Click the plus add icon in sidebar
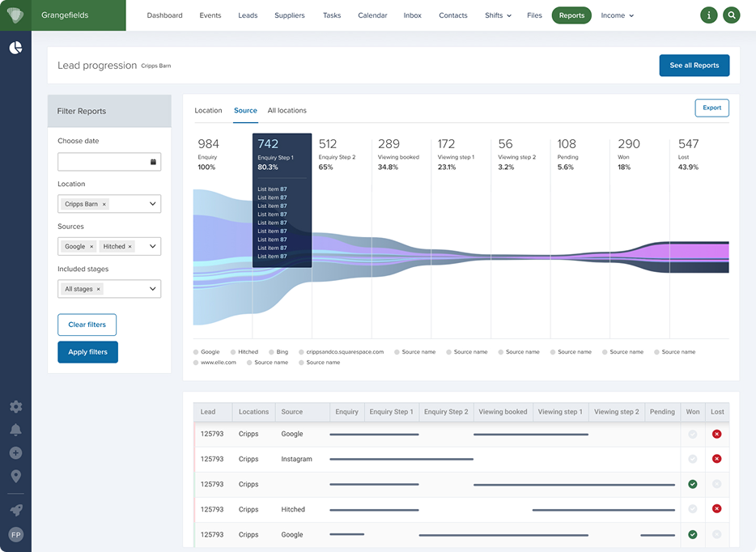This screenshot has height=552, width=756. coord(15,452)
